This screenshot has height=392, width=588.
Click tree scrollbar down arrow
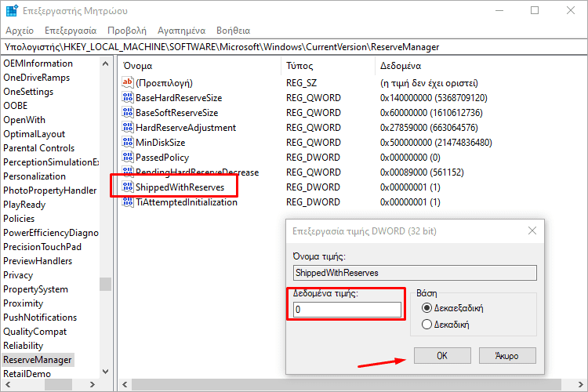(x=105, y=372)
